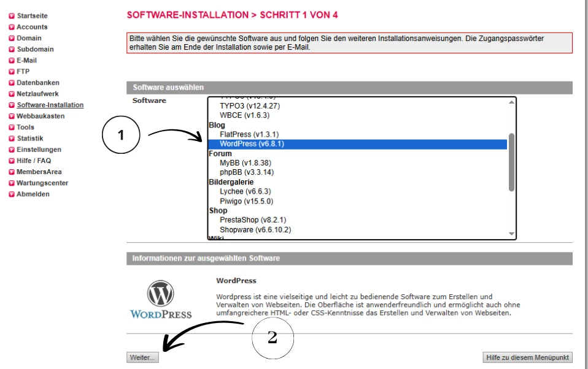Click the red arrow icon beside E-Mail
Screen dimensions: 588x369
click(x=12, y=61)
